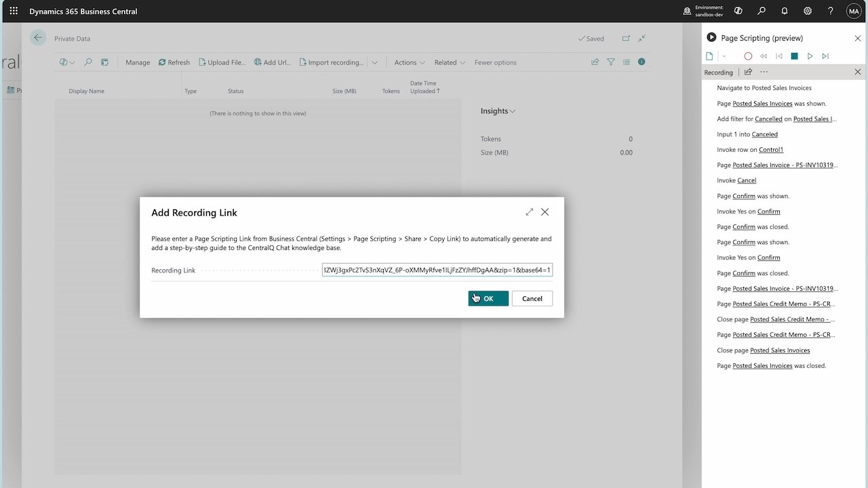Click Refresh in the toolbar
This screenshot has width=868, height=488.
click(174, 62)
